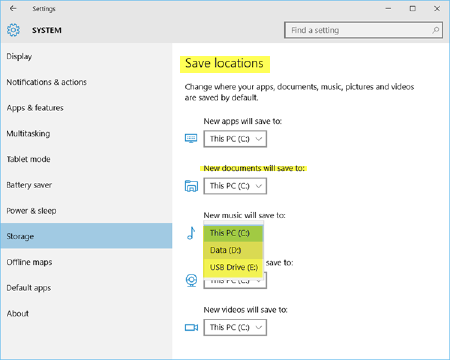Pick USB Drive (E:) option
Viewport: 450px width, 360px height.
point(233,267)
